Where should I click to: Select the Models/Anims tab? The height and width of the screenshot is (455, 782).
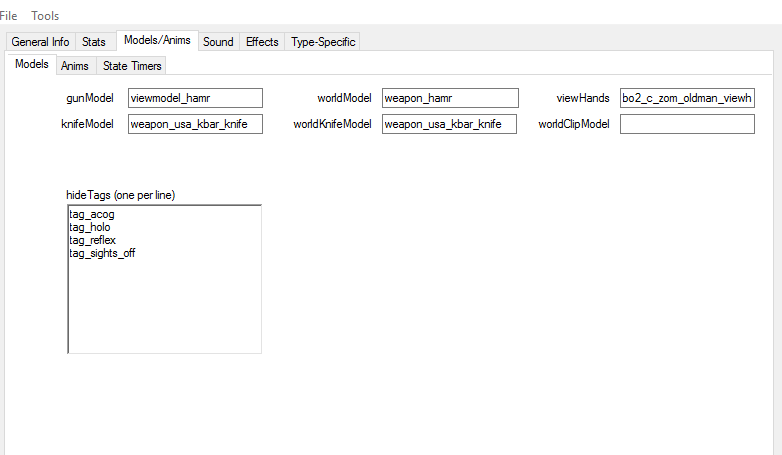click(157, 40)
